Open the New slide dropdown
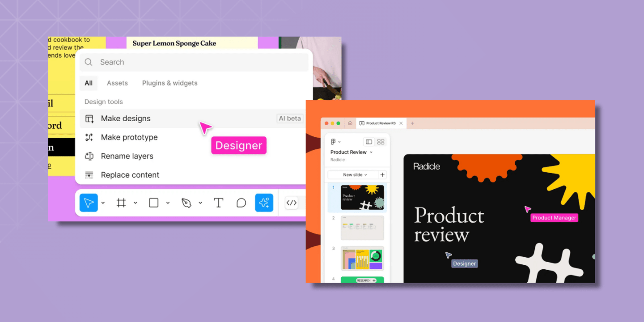Image resolution: width=644 pixels, height=322 pixels. click(353, 175)
